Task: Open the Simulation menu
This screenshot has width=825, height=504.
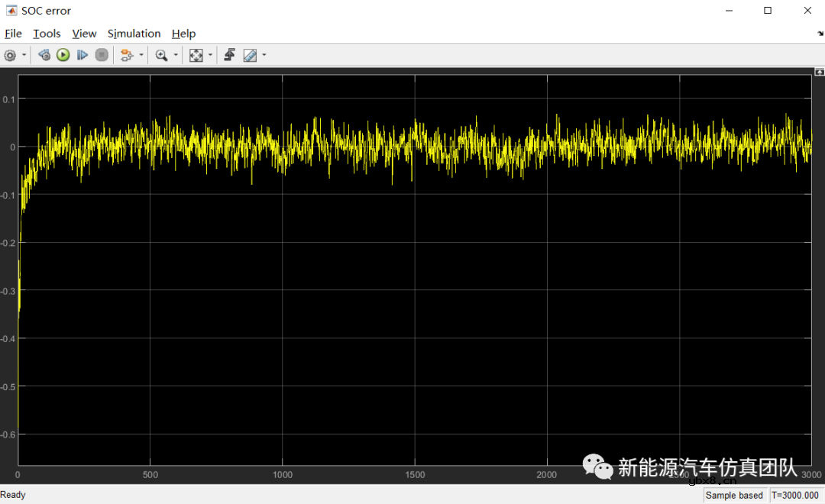Action: pos(134,34)
